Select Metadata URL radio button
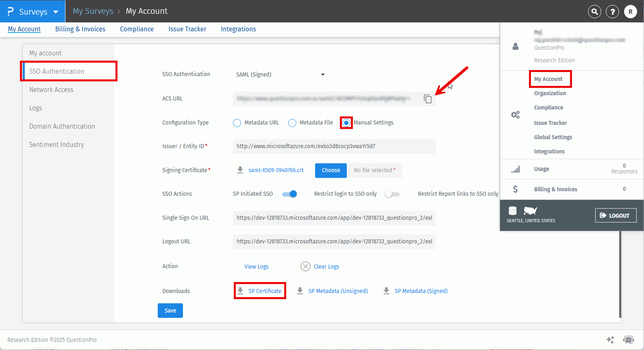The height and width of the screenshot is (350, 644). point(237,123)
